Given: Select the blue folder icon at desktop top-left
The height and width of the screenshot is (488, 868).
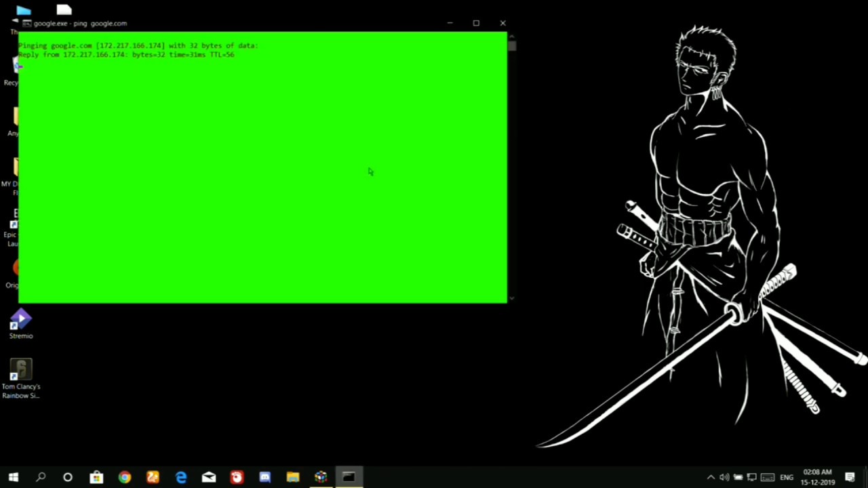Looking at the screenshot, I should click(24, 9).
